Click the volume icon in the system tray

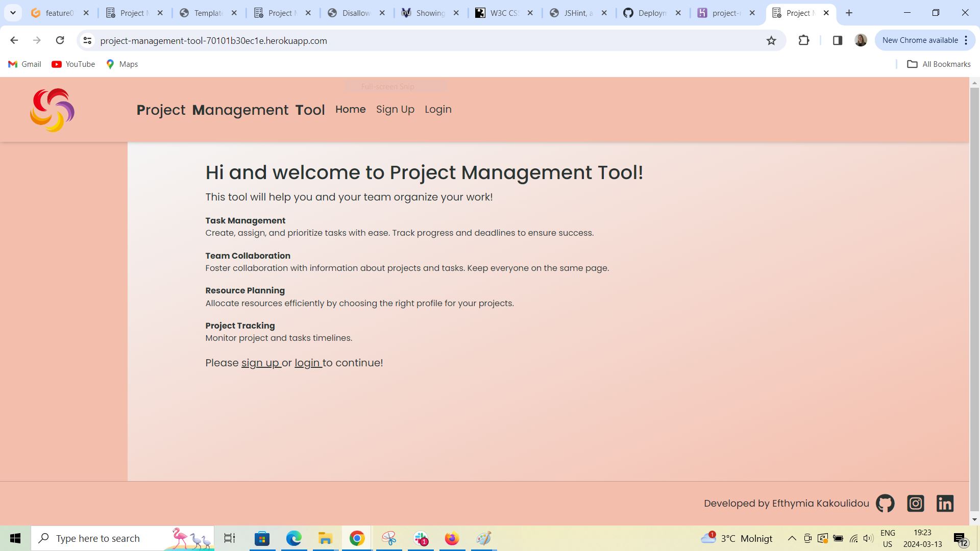[x=868, y=538]
